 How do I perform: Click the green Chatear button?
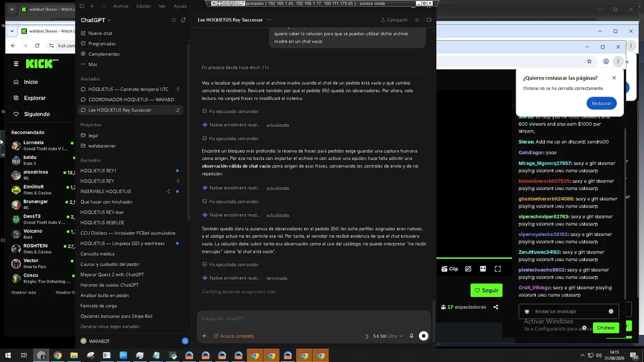tap(606, 328)
